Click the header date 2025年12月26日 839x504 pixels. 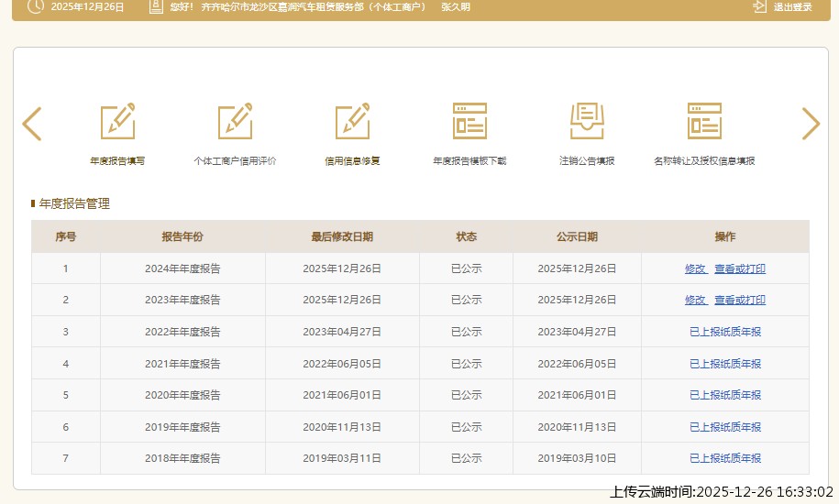[x=87, y=7]
